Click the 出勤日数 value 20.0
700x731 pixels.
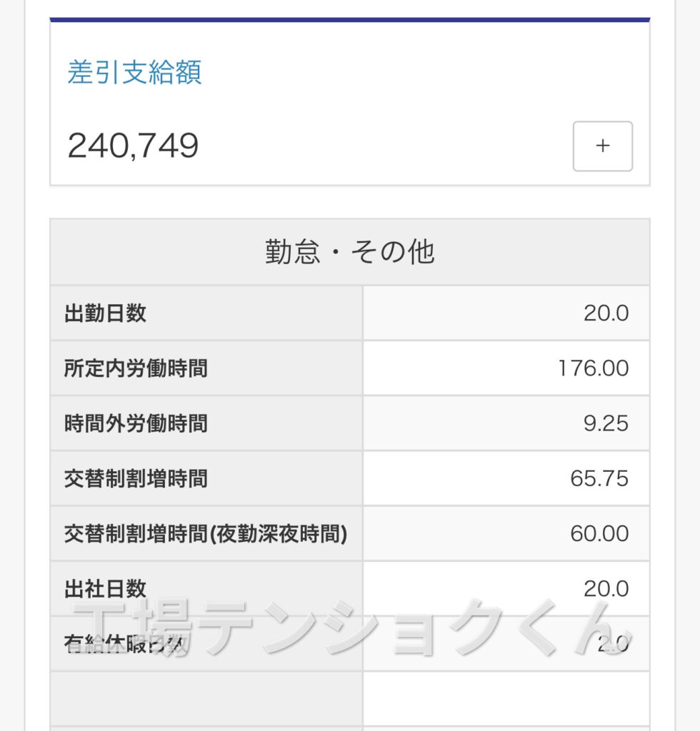tap(606, 313)
